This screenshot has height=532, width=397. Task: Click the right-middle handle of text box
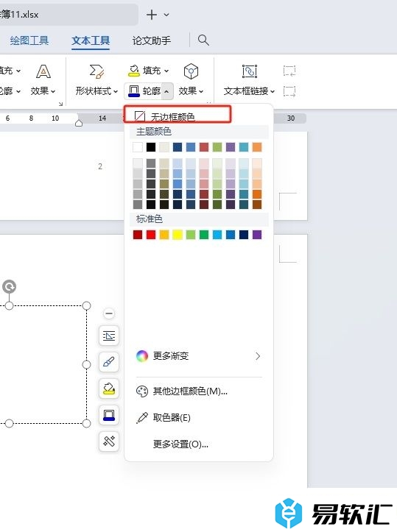point(87,364)
